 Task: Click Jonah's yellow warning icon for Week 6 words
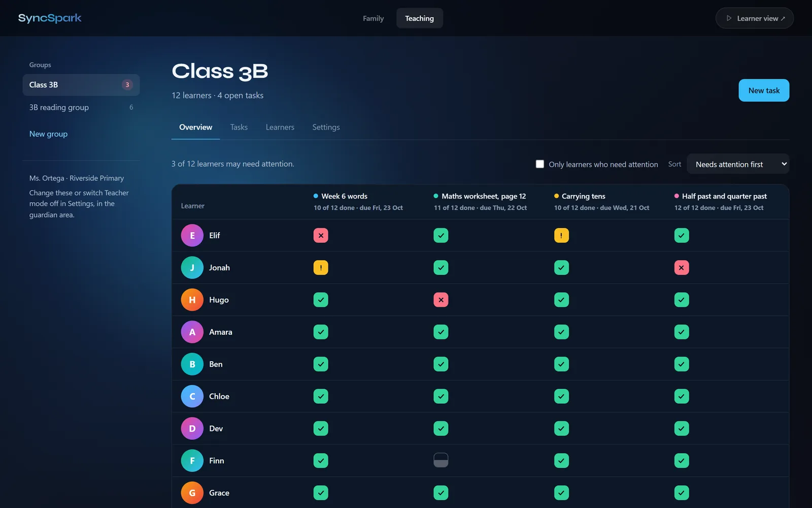[321, 268]
